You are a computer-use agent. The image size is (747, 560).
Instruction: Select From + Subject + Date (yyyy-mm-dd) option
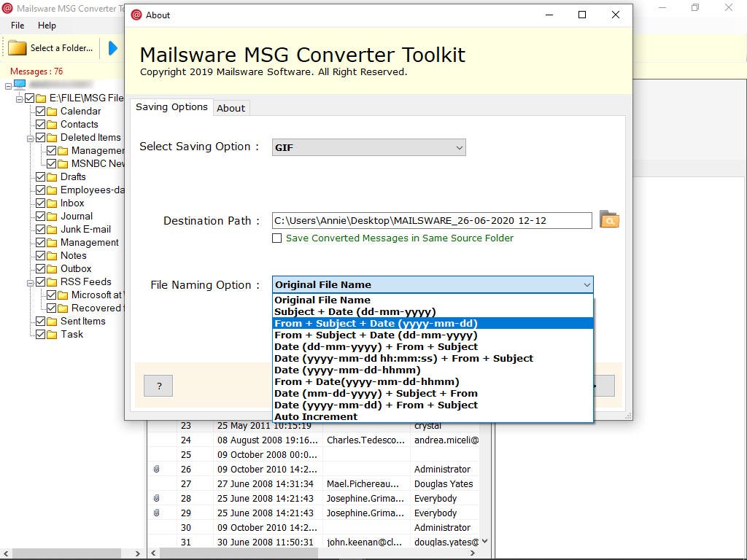coord(433,323)
